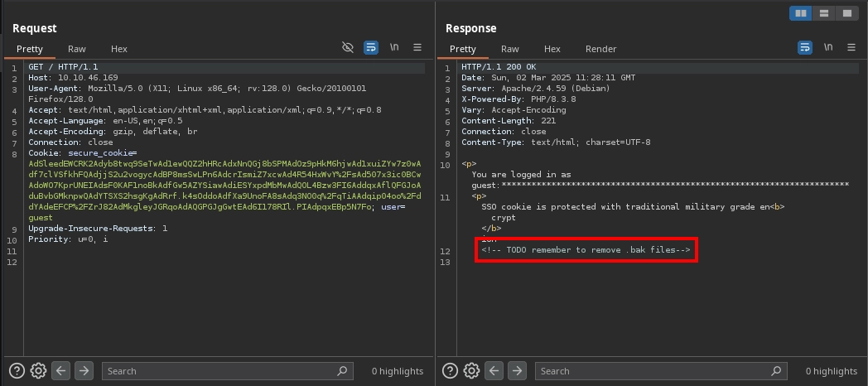Open the Render tab in Response
This screenshot has height=386, width=868.
(600, 49)
